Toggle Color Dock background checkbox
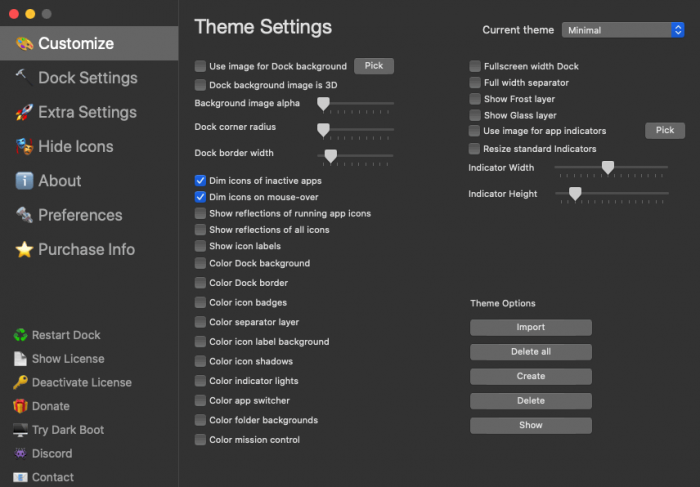This screenshot has height=487, width=700. (201, 263)
